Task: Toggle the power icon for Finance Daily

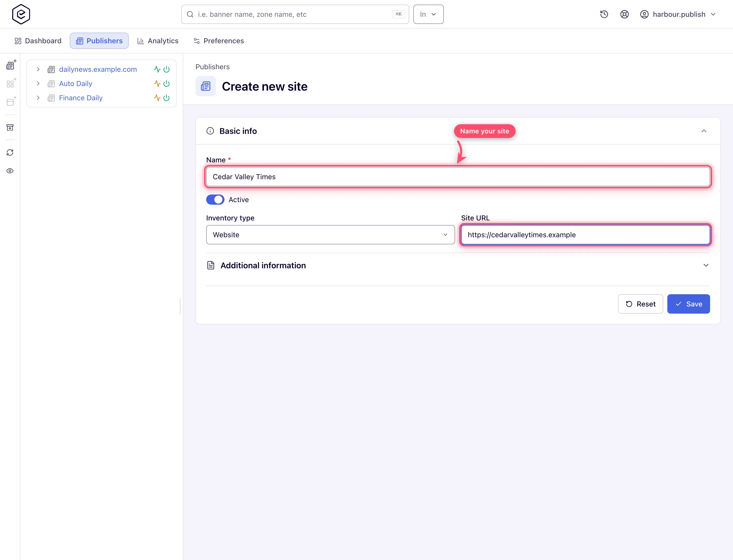Action: (166, 98)
